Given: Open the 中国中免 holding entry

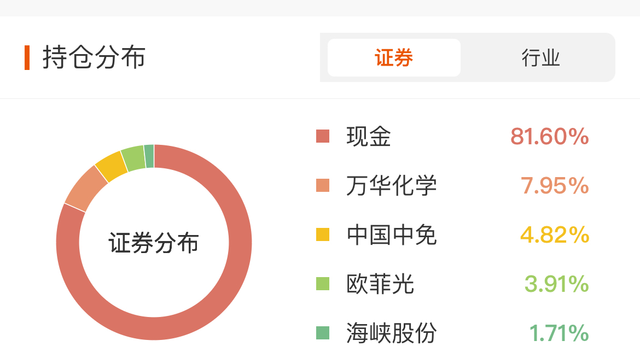Looking at the screenshot, I should click(392, 235).
